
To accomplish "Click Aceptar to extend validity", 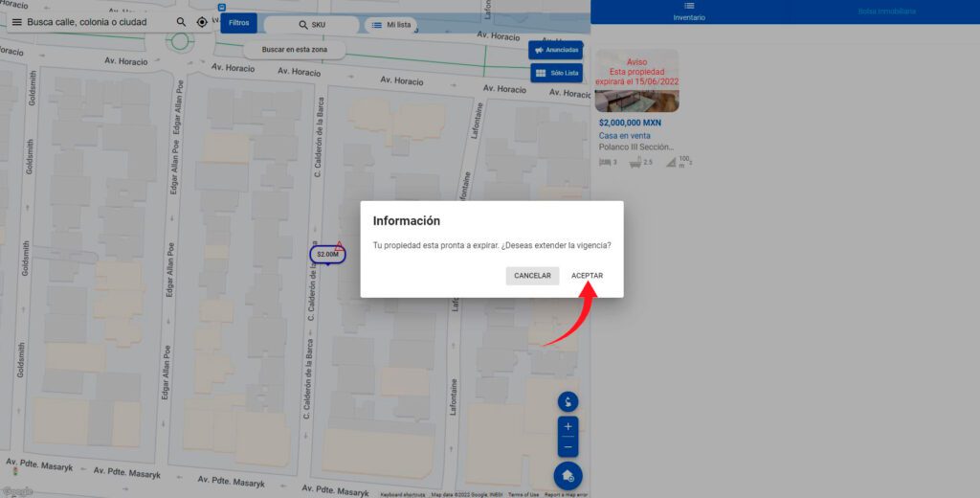I will 587,276.
